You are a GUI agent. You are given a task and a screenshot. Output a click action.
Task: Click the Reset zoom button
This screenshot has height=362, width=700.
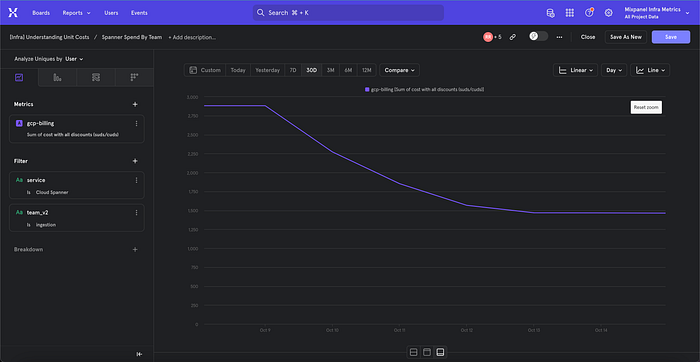click(646, 107)
